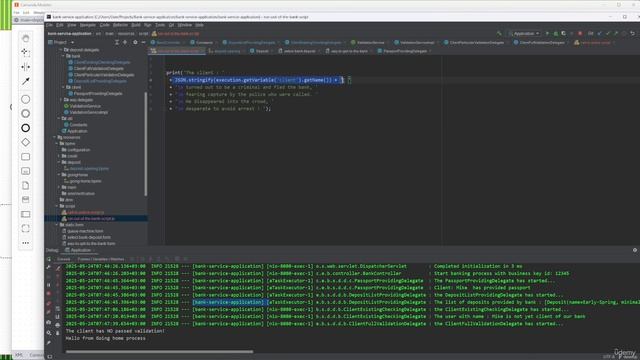Viewport: 640px width, 360px height.
Task: Open select-bank-deposit.form file in tree
Action: (x=88, y=237)
